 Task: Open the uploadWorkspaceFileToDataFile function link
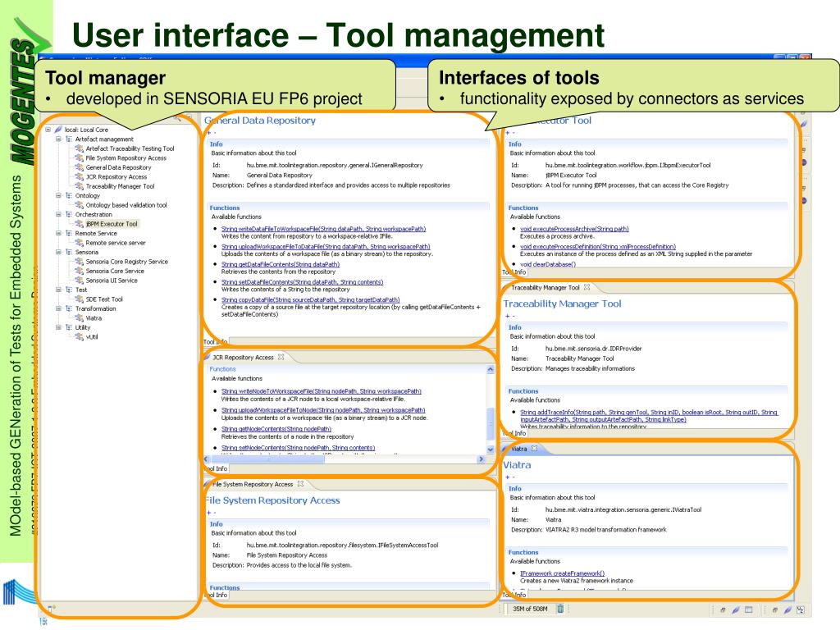(x=326, y=247)
